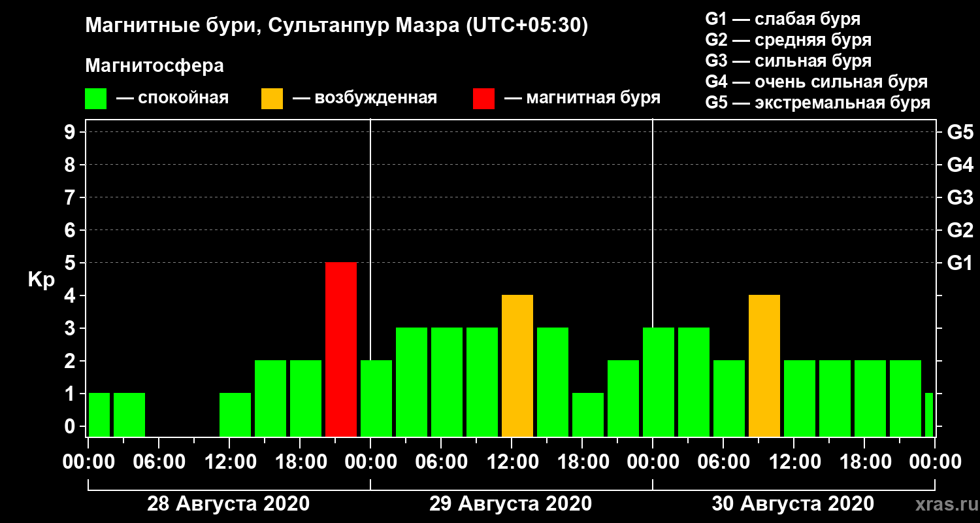Click the '29 Августа 2020' date label
The height and width of the screenshot is (523, 980).
(x=511, y=504)
